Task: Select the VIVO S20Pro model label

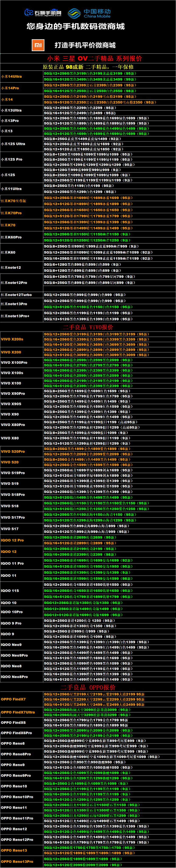Action: (x=13, y=452)
